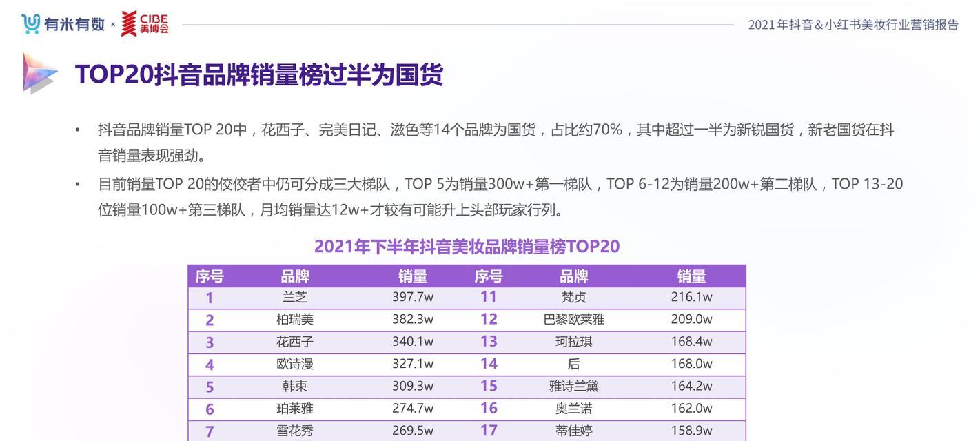Click the sales value 216.1w
Viewport: 980px width, 441px height.
pos(692,297)
